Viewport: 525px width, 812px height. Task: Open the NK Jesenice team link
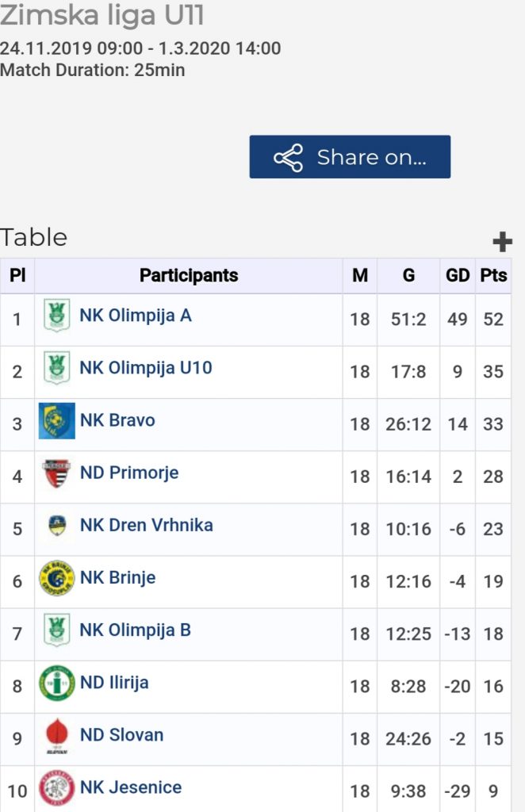(131, 787)
